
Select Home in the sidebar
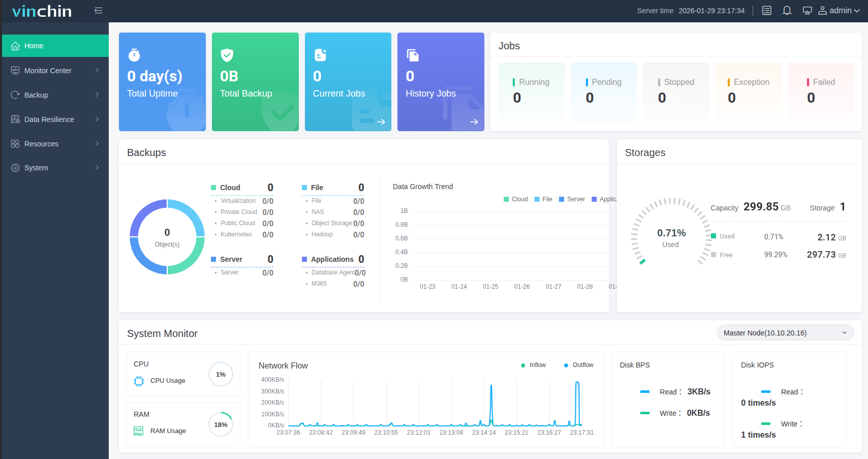(55, 46)
